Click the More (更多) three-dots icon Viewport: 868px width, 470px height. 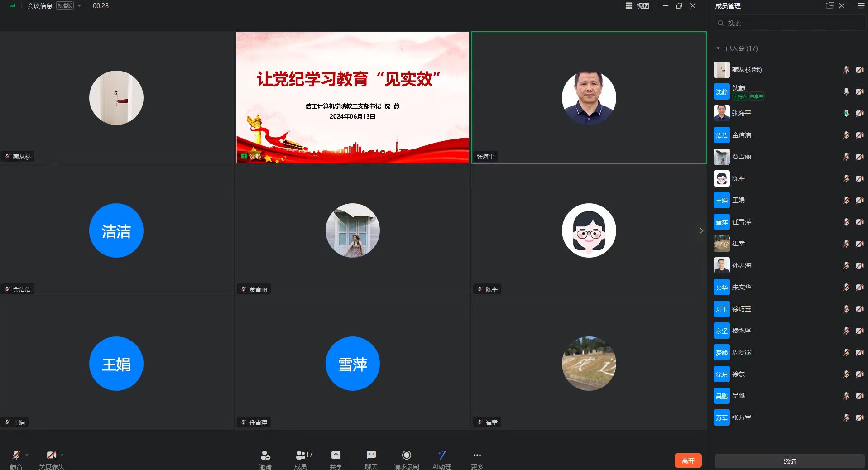477,455
